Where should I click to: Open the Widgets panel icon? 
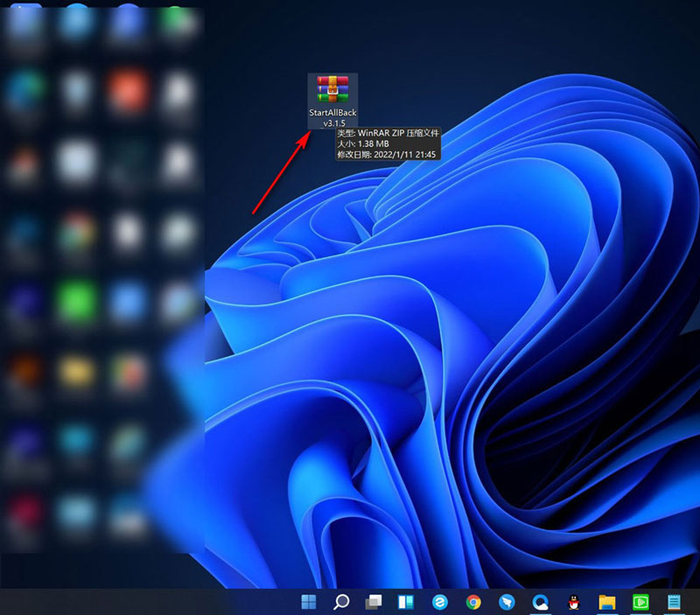tap(406, 602)
